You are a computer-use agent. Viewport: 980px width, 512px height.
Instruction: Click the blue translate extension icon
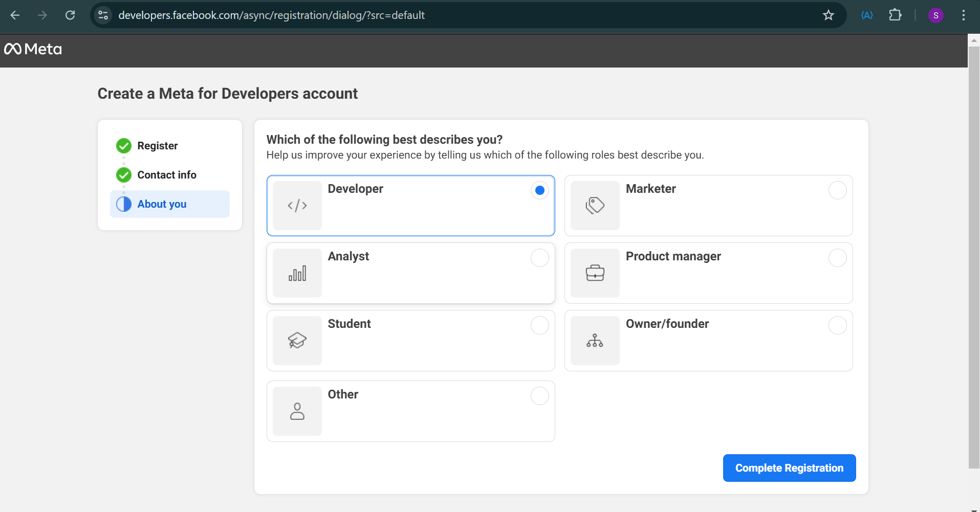866,15
